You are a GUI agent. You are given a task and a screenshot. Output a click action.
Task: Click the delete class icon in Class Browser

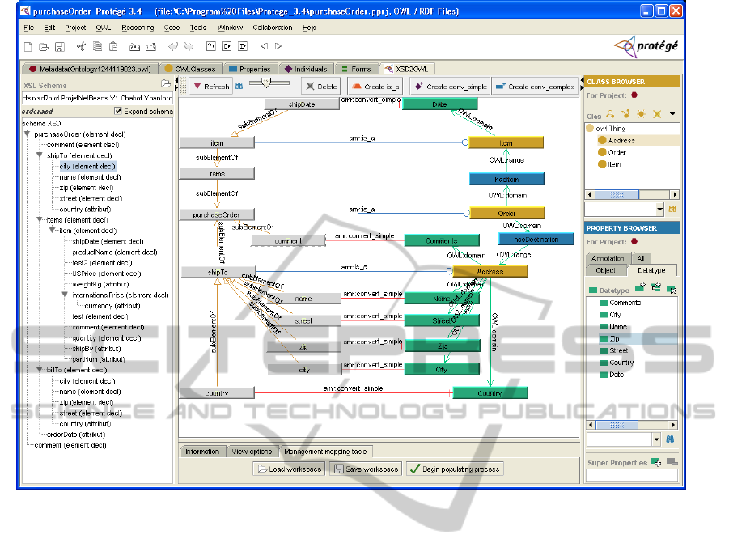click(x=657, y=115)
